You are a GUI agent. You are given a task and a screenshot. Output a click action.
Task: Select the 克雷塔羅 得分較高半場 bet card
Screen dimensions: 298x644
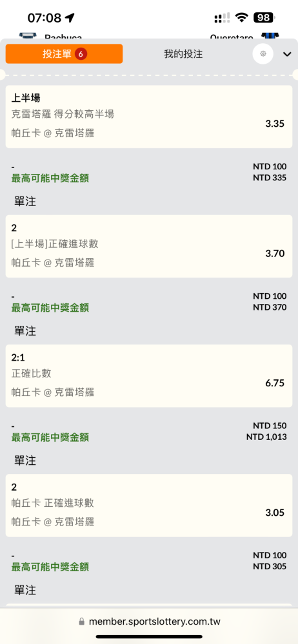tap(148, 117)
